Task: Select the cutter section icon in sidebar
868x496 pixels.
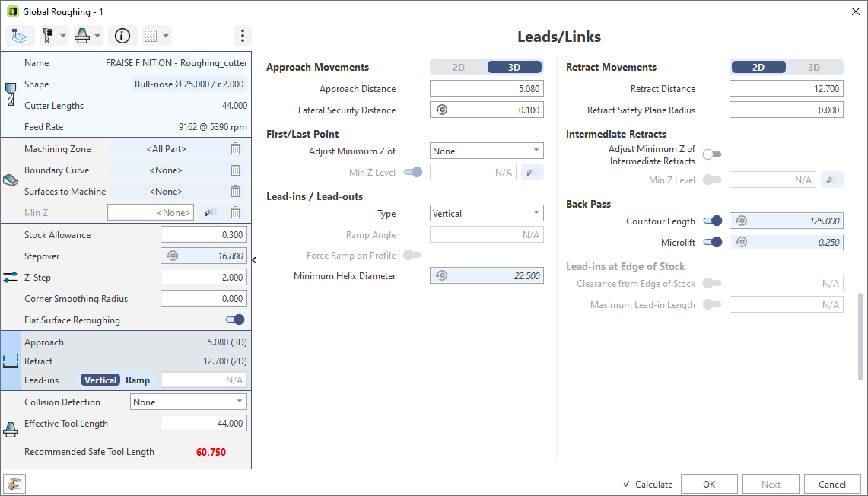Action: 10,94
